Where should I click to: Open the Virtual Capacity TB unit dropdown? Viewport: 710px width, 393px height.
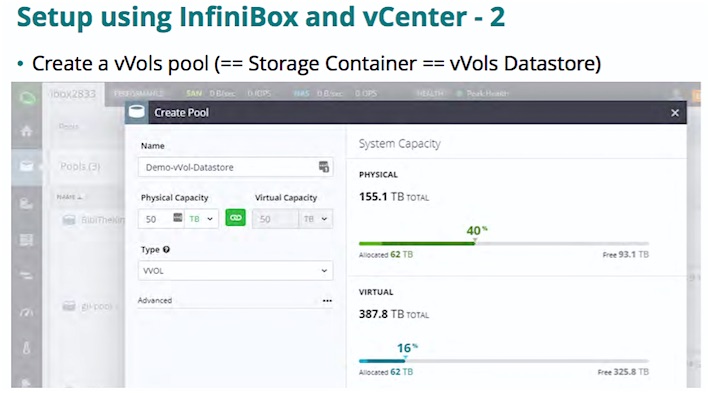pos(316,219)
